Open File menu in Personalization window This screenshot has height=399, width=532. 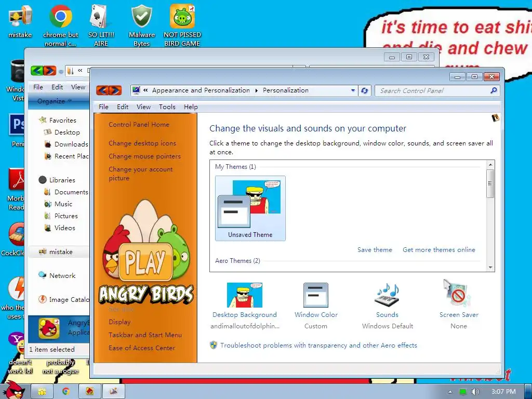tap(103, 107)
